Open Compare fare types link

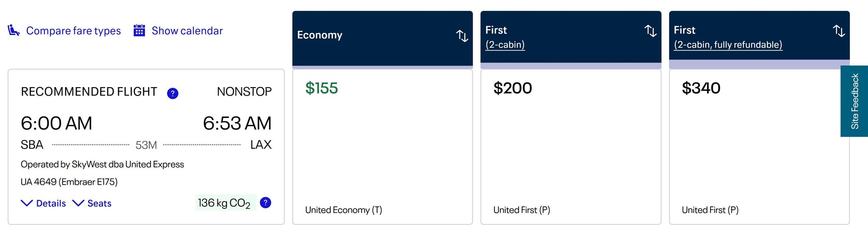pyautogui.click(x=73, y=31)
